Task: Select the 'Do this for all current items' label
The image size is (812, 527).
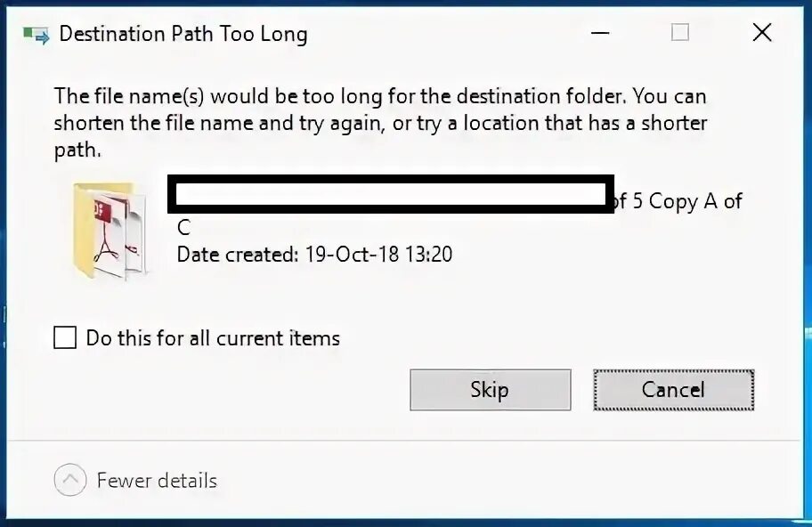Action: coord(213,338)
